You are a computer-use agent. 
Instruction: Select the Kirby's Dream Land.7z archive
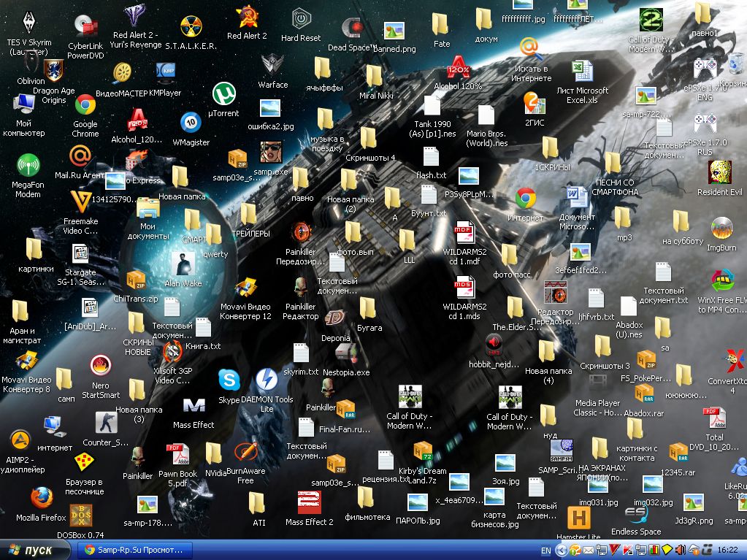(x=423, y=452)
